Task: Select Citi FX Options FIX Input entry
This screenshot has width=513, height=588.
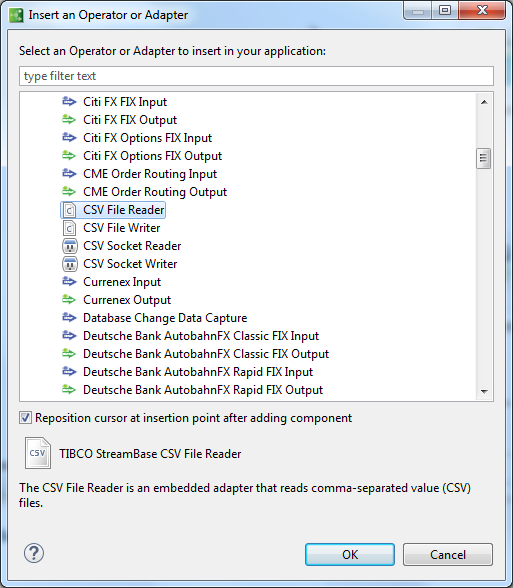Action: pos(147,138)
